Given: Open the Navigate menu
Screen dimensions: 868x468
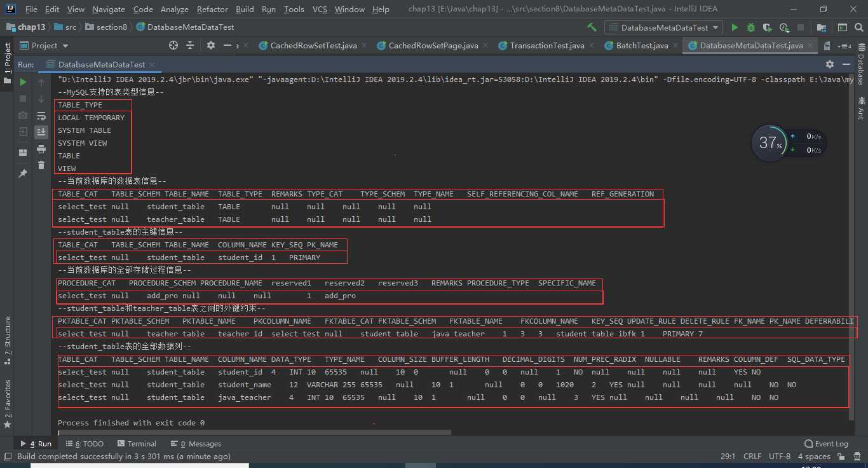Looking at the screenshot, I should (109, 10).
